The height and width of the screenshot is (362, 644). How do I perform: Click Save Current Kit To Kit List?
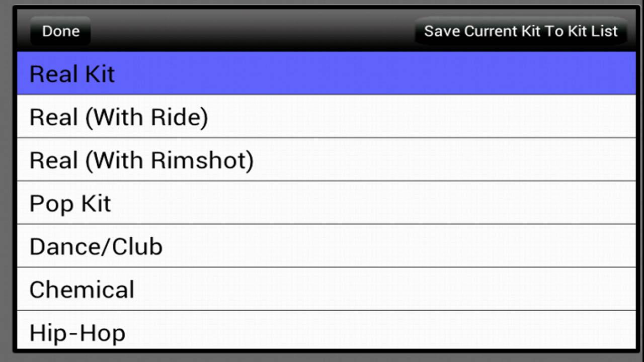pos(520,31)
